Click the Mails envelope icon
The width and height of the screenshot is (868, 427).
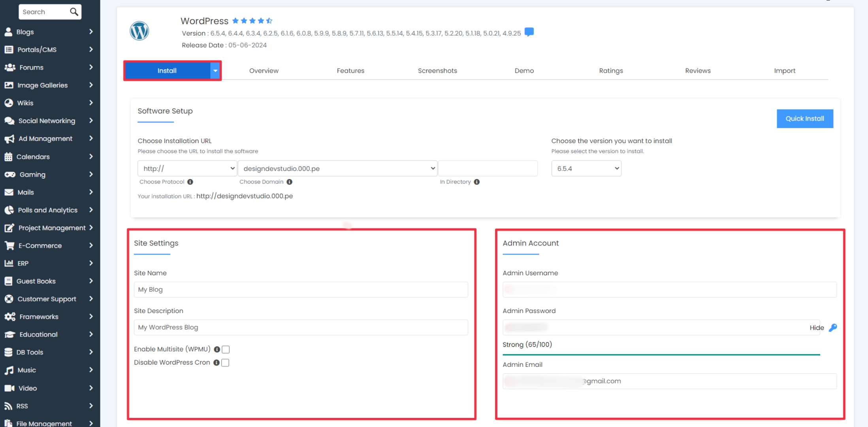click(x=9, y=192)
